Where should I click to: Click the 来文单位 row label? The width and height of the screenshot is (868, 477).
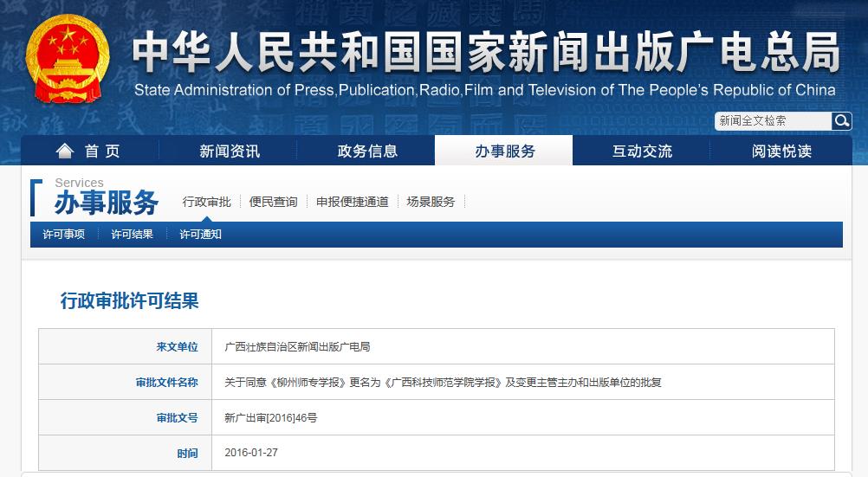[177, 347]
